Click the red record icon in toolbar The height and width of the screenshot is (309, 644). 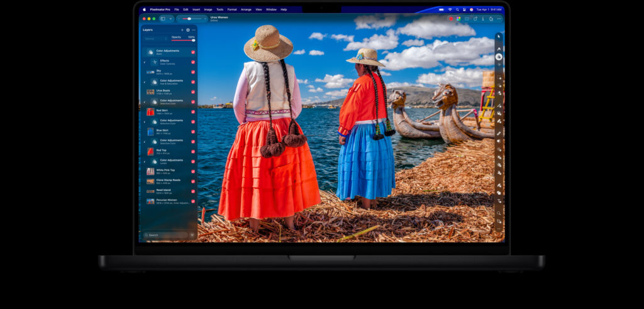451,19
